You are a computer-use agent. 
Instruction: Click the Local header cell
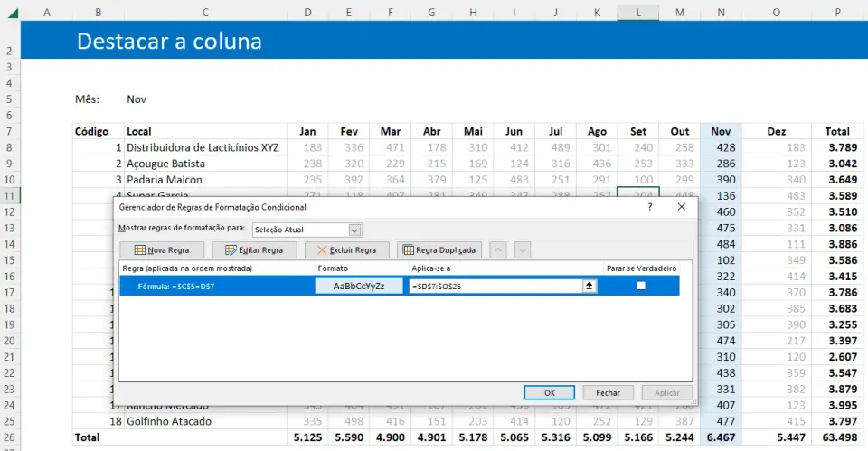click(205, 131)
